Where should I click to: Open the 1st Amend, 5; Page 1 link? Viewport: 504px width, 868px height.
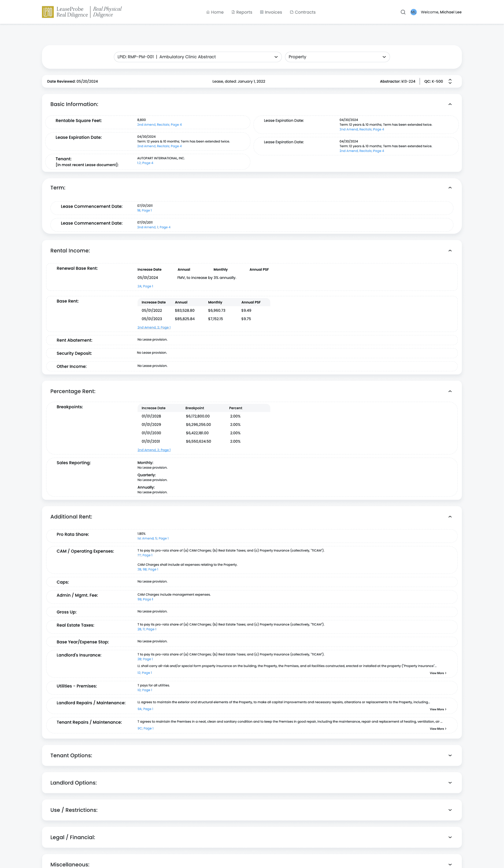tap(153, 538)
